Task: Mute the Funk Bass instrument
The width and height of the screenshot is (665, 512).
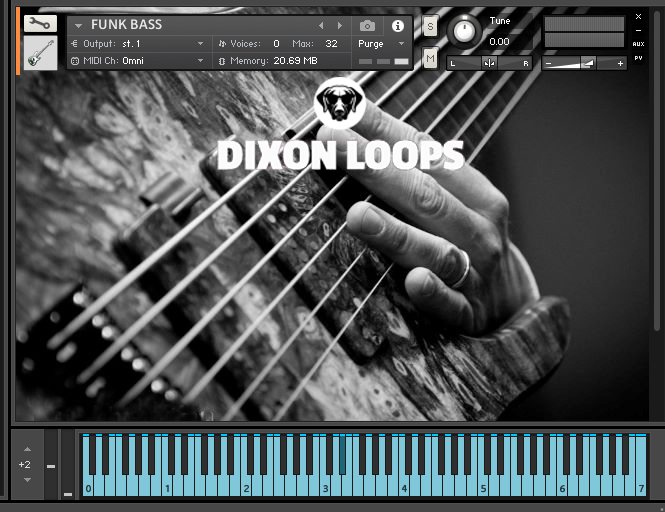Action: (x=430, y=59)
